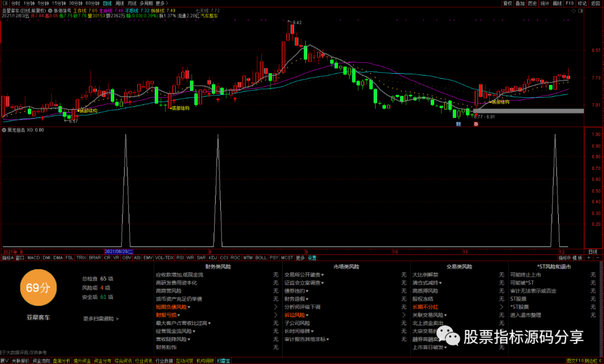Open the 资金流向 bottom tab

click(41, 361)
